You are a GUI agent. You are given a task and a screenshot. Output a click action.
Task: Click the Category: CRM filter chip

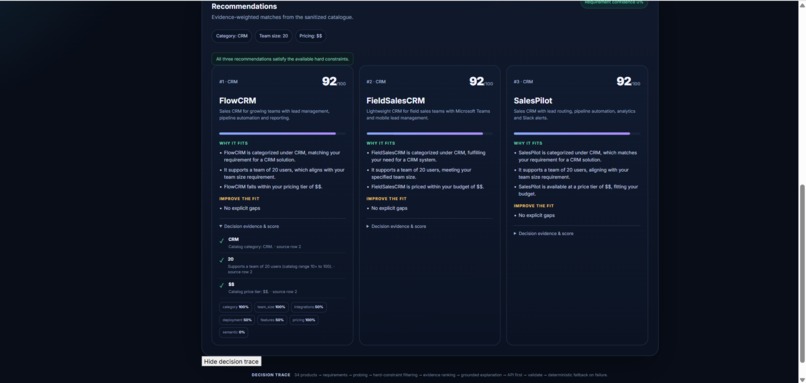(x=231, y=36)
